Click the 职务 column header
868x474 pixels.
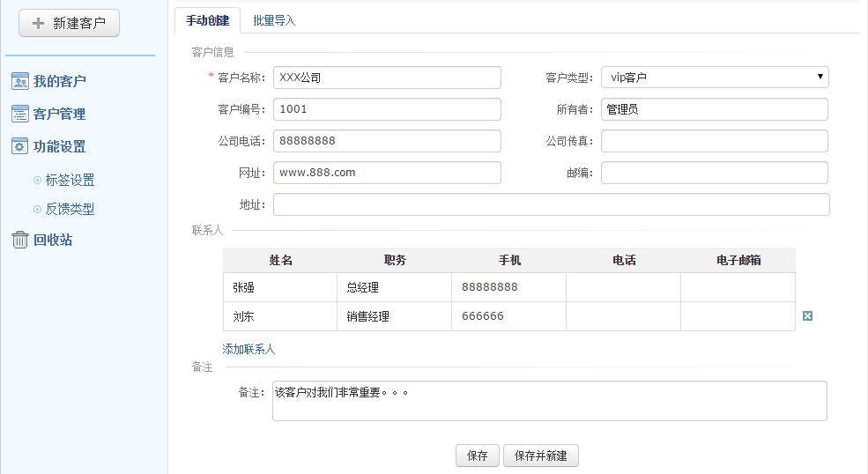click(396, 260)
